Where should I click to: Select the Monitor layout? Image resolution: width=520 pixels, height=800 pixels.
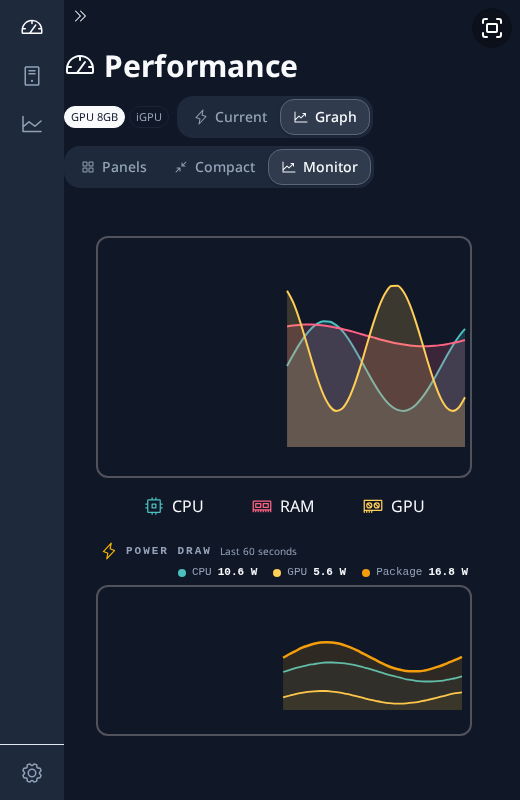pos(319,167)
